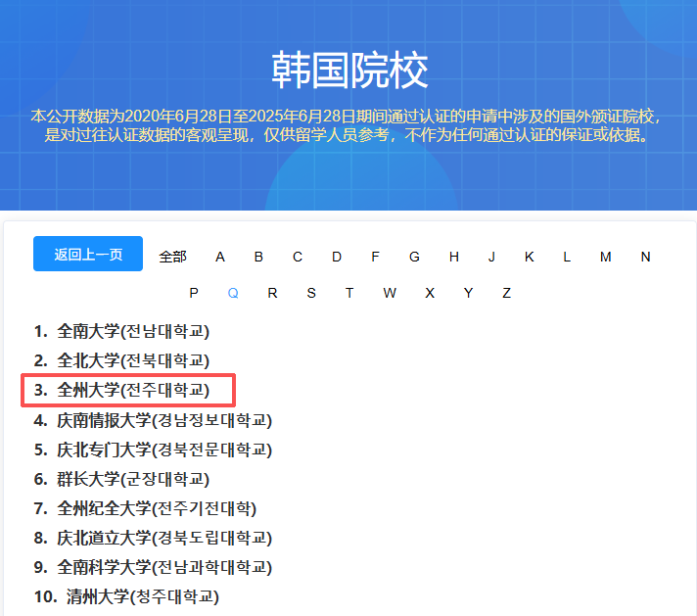This screenshot has width=697, height=616.
Task: Click the 返回上一页 button
Action: 88,255
